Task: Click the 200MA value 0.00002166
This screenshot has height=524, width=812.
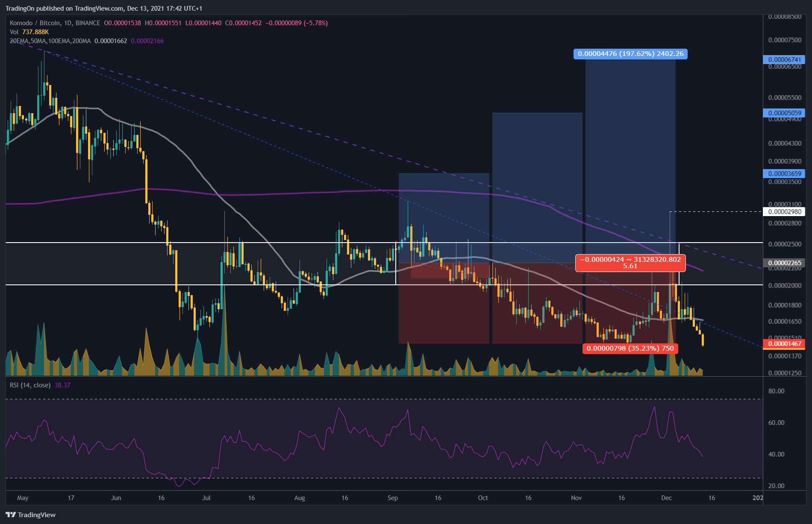Action: coord(147,41)
